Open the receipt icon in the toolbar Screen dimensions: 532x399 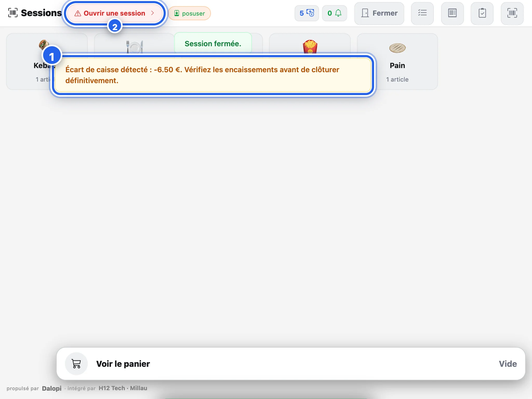tap(452, 13)
